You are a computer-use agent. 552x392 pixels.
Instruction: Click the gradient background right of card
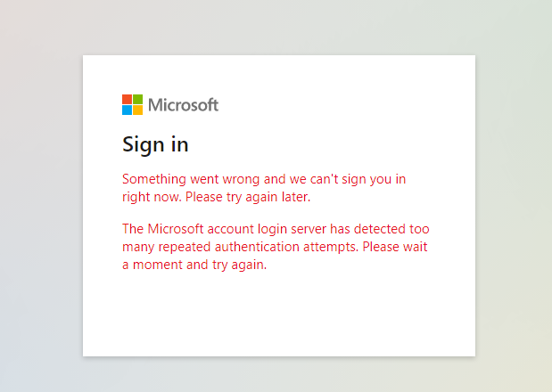point(513,205)
